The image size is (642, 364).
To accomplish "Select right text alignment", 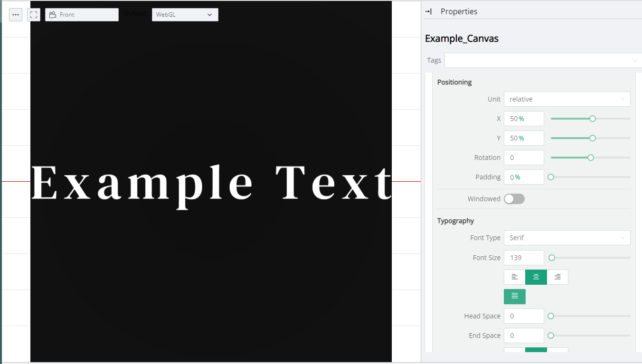I will coord(557,277).
